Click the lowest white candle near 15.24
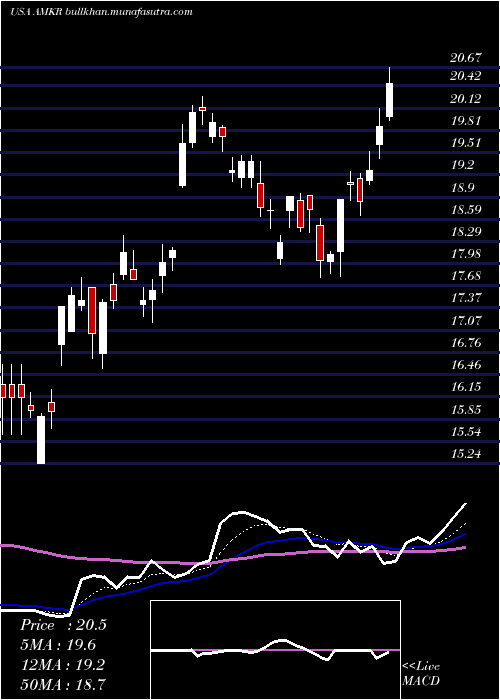The image size is (500, 700). (41, 439)
